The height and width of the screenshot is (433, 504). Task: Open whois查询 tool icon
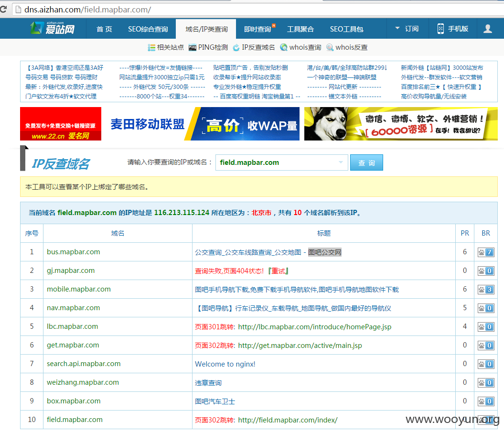pyautogui.click(x=283, y=48)
